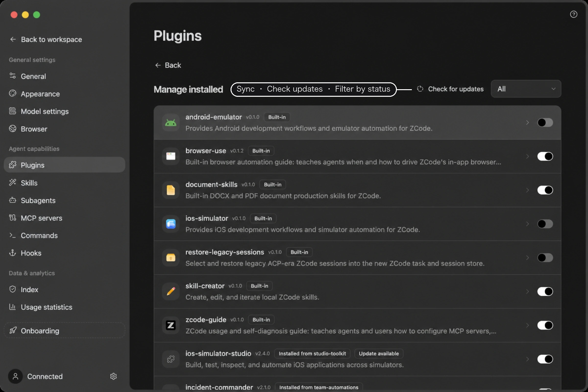Screen dimensions: 588x392
Task: Click the Usage statistics chart icon
Action: [12, 307]
